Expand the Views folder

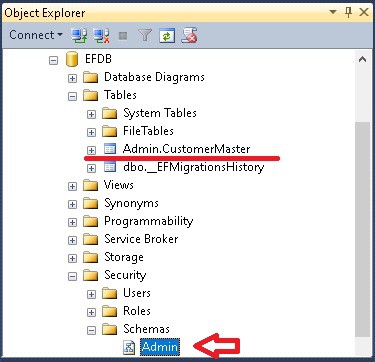[72, 186]
